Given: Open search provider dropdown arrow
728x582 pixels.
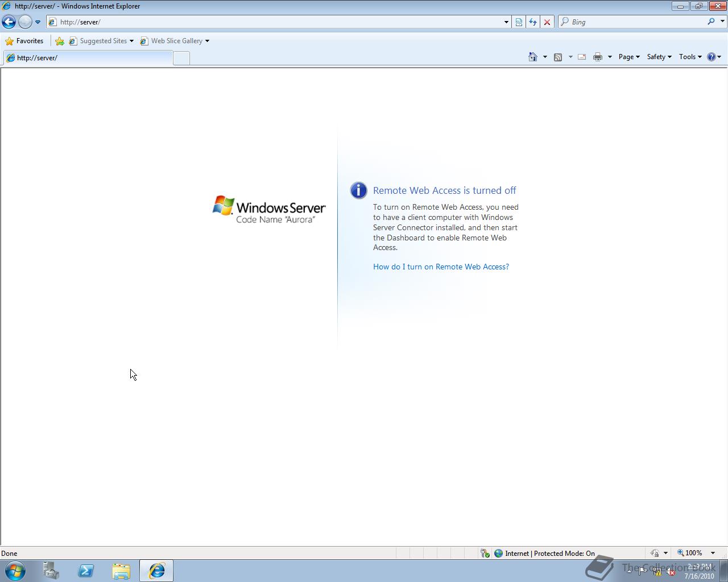Looking at the screenshot, I should (722, 22).
